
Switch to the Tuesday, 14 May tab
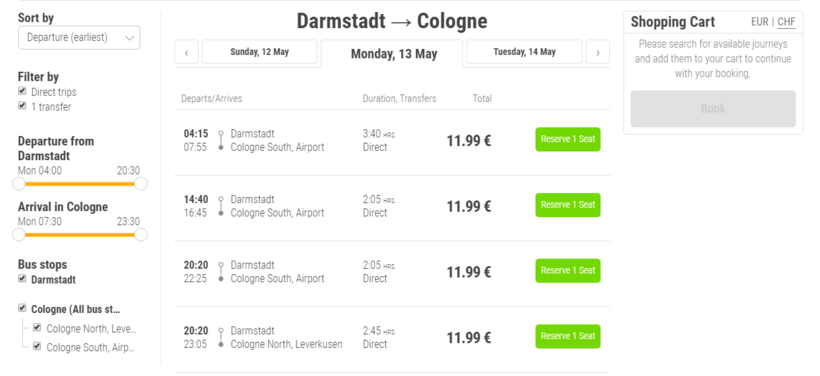[x=524, y=52]
